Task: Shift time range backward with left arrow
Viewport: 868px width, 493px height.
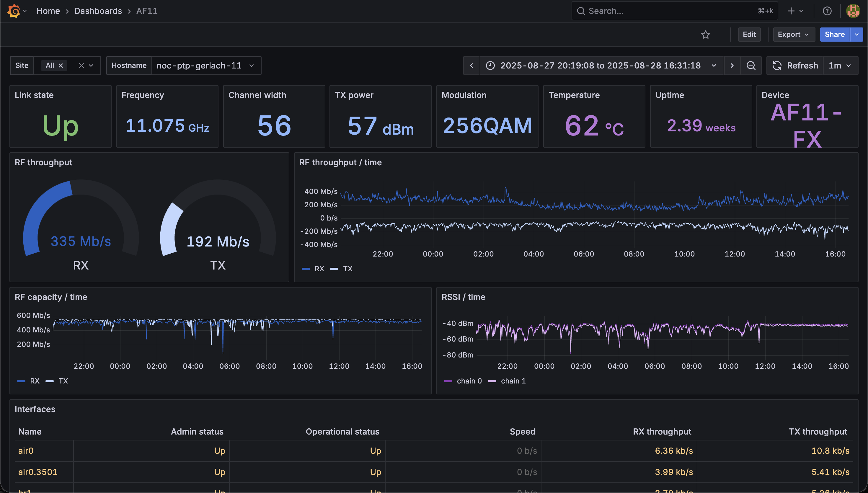Action: (x=471, y=65)
